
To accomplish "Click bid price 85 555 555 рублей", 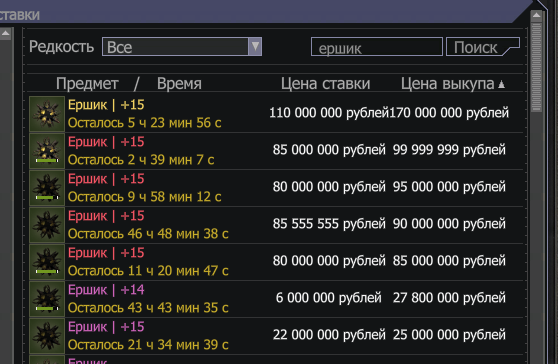I will pos(329,224).
